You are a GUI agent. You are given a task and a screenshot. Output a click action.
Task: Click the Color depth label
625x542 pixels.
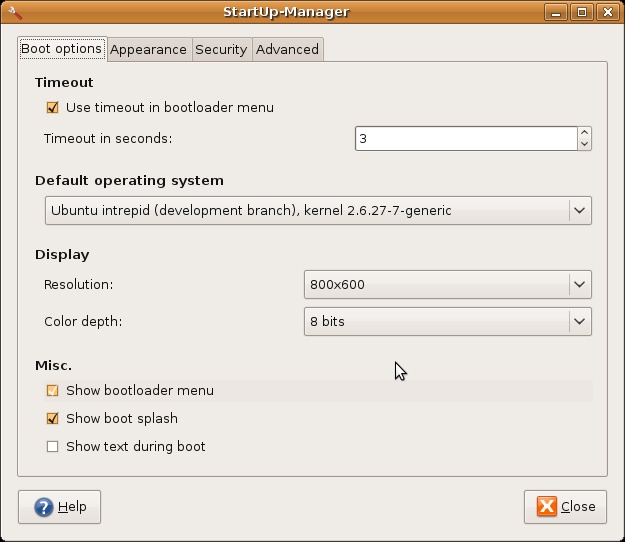pyautogui.click(x=83, y=321)
